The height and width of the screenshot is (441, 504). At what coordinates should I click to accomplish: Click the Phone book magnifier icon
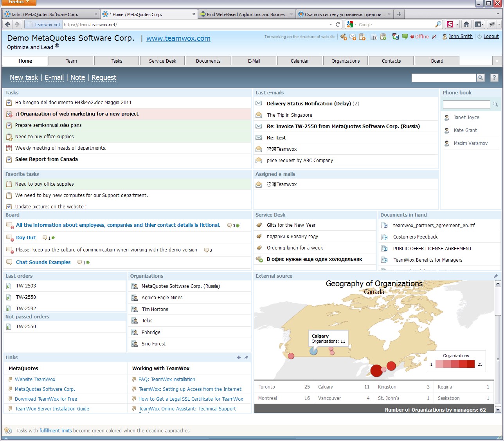[495, 104]
